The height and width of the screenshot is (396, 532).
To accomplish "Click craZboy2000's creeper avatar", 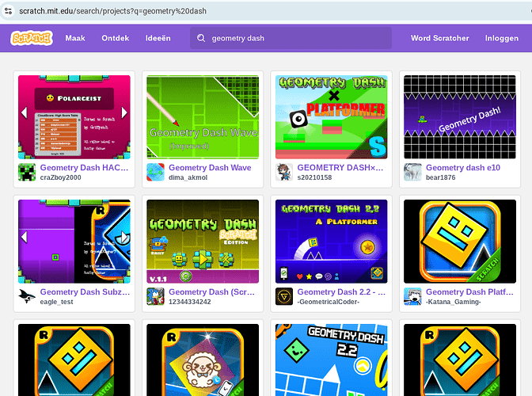I will pos(27,172).
